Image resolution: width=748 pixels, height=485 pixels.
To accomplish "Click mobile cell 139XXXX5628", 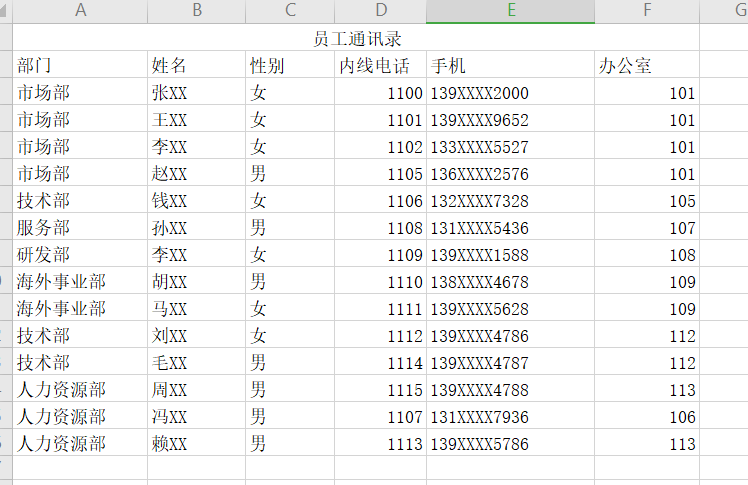I will [510, 308].
